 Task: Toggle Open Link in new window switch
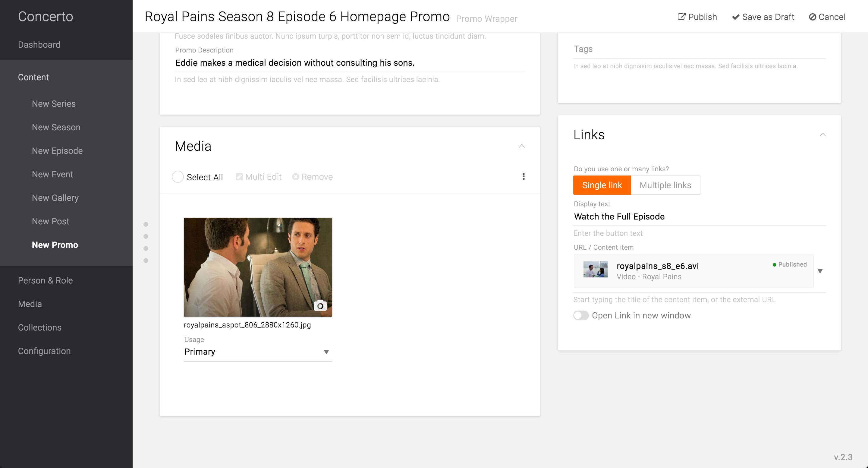[581, 315]
